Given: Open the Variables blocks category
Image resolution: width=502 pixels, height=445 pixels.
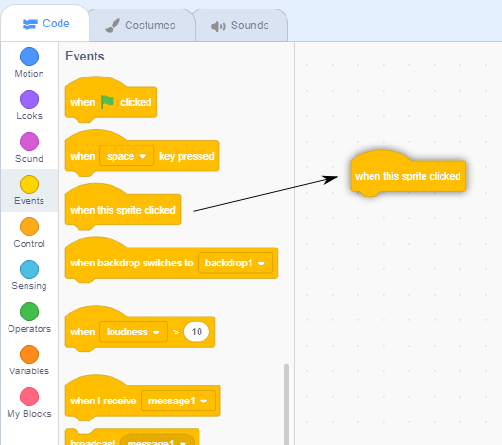Looking at the screenshot, I should click(29, 360).
